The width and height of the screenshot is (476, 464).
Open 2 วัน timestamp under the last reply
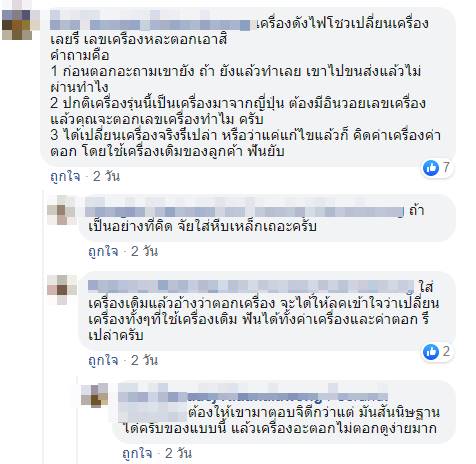click(178, 453)
